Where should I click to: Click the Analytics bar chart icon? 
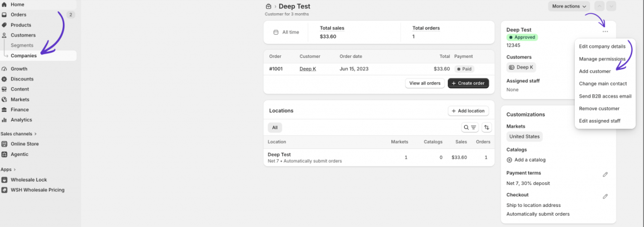(x=4, y=120)
